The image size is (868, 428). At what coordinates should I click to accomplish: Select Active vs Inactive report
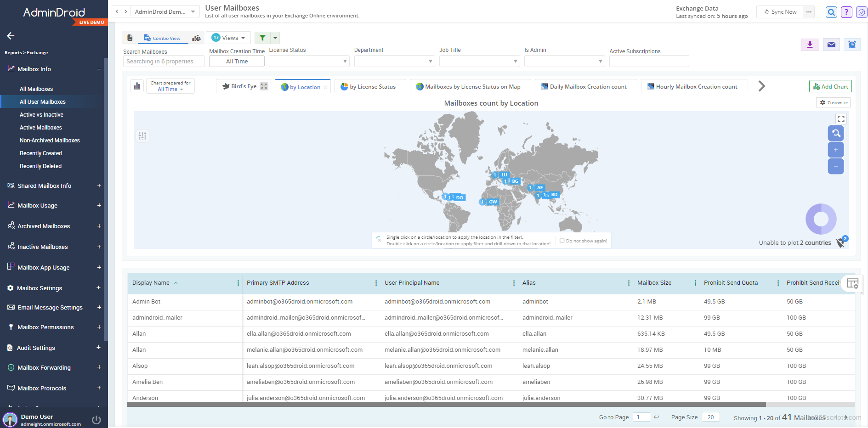[x=41, y=115]
